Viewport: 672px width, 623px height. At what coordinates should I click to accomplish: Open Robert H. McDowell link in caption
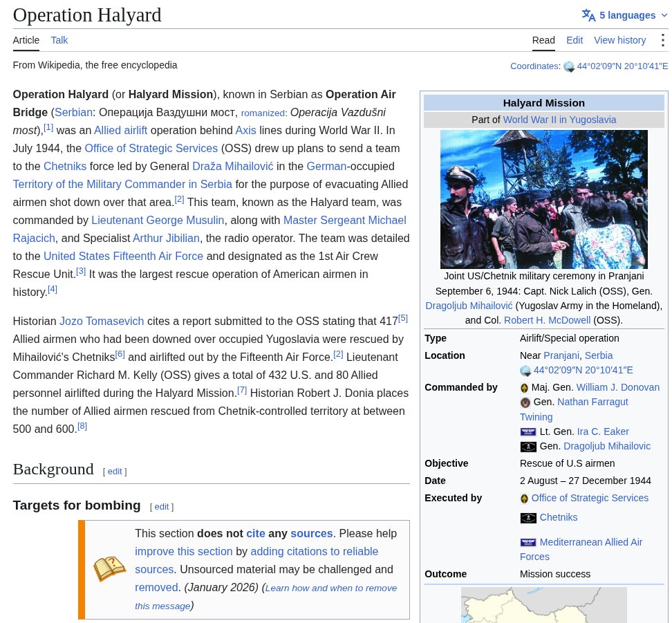[547, 320]
